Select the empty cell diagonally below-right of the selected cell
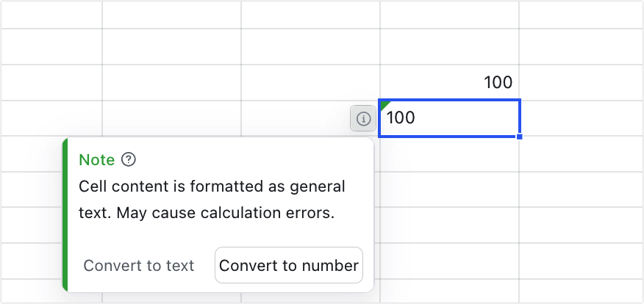Viewport: 644px width, 304px height. [581, 153]
